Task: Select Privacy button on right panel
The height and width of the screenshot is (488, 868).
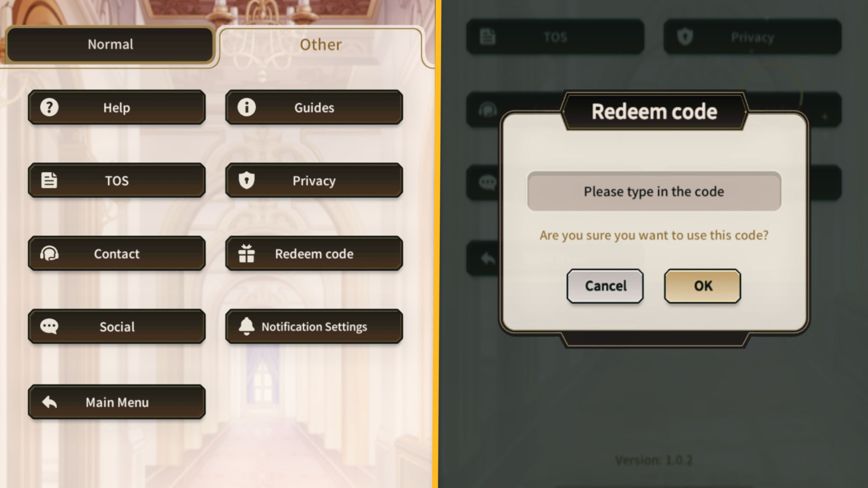Action: click(752, 37)
